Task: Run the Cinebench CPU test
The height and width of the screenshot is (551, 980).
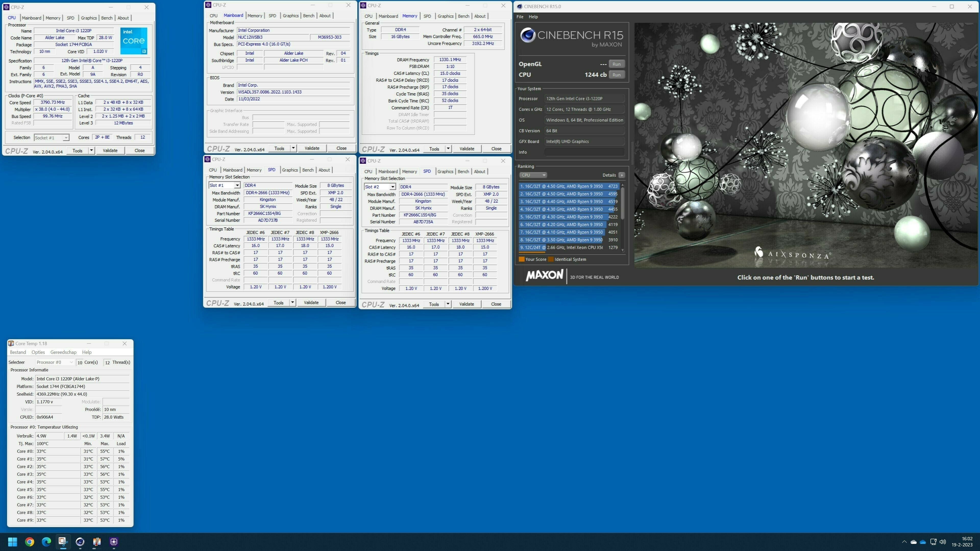Action: click(x=616, y=74)
